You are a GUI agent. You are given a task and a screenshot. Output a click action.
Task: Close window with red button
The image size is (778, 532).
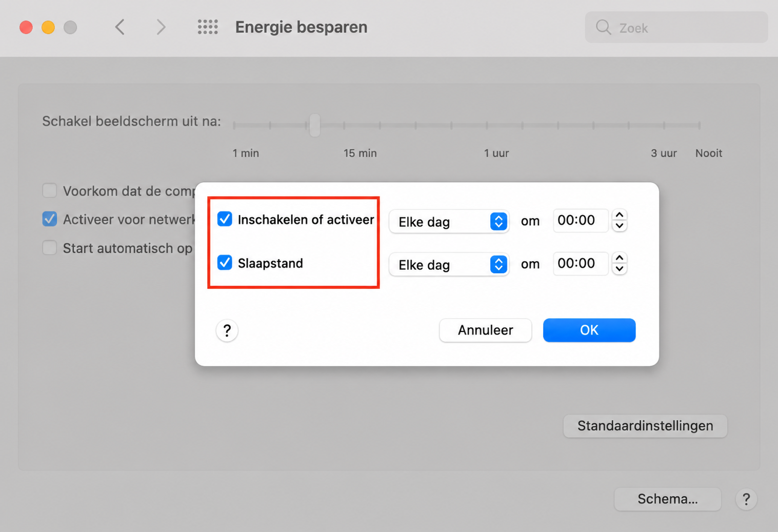pos(26,27)
